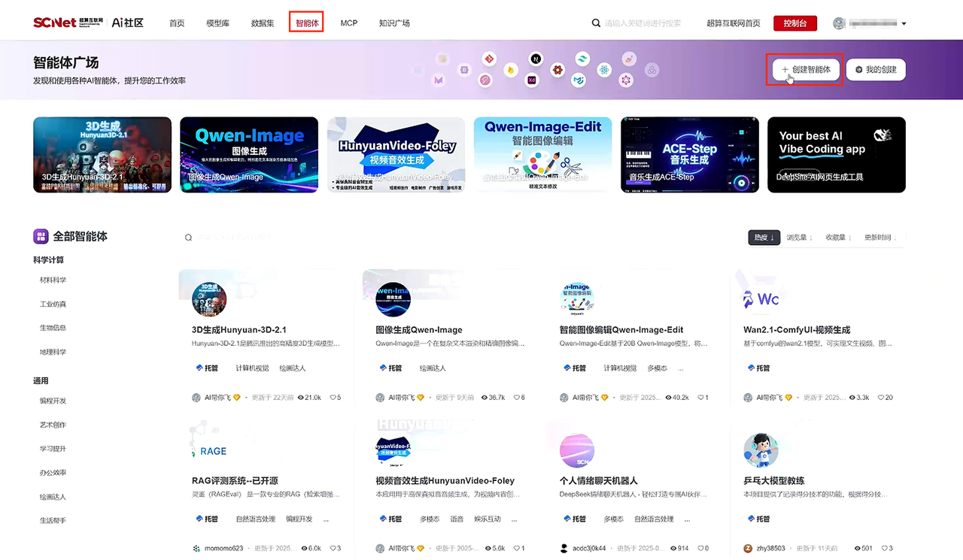Click the SCNet logo in header

(66, 23)
